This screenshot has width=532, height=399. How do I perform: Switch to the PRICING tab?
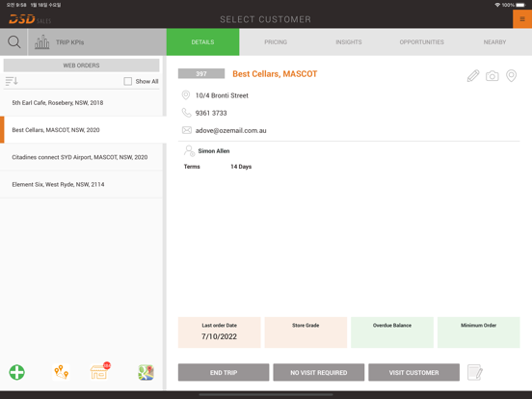(x=276, y=42)
